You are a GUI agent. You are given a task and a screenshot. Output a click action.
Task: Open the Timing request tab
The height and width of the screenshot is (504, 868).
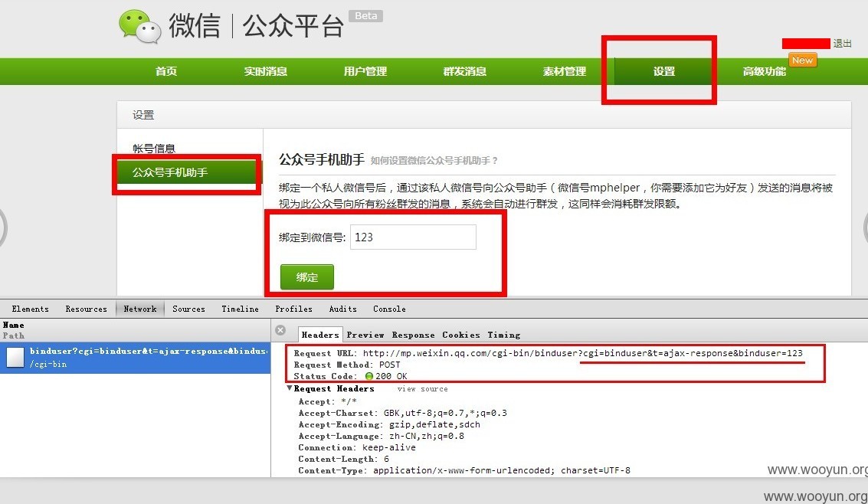(x=504, y=335)
